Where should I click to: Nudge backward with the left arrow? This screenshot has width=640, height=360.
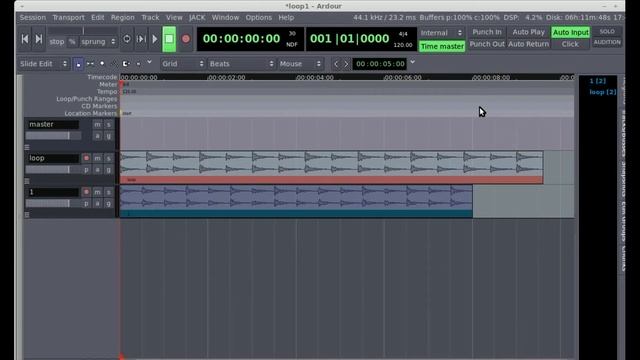click(336, 64)
